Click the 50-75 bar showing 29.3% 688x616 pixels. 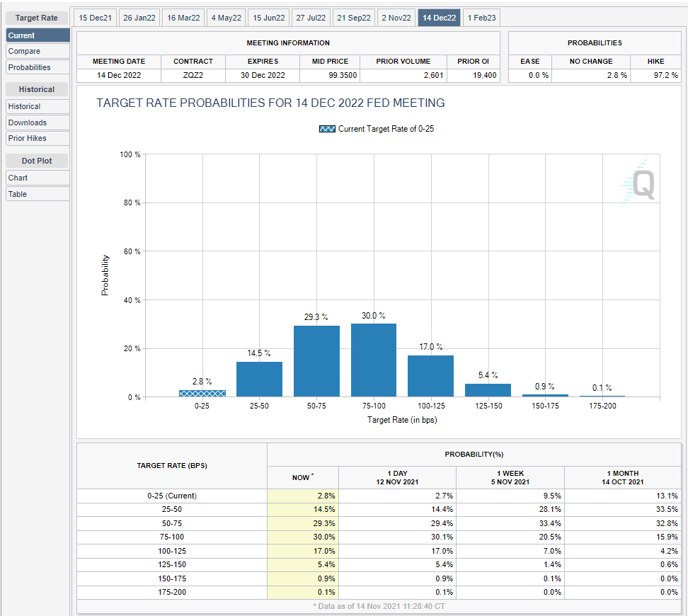click(x=316, y=361)
